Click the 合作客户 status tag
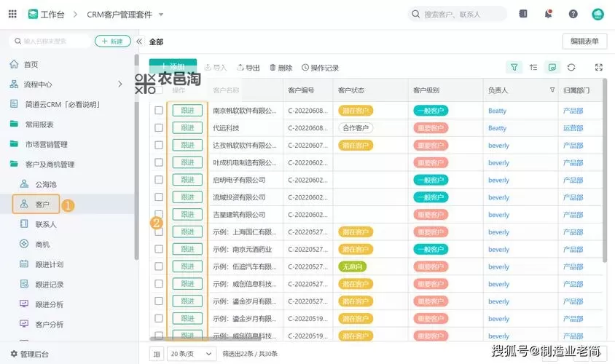The height and width of the screenshot is (364, 615). 356,127
